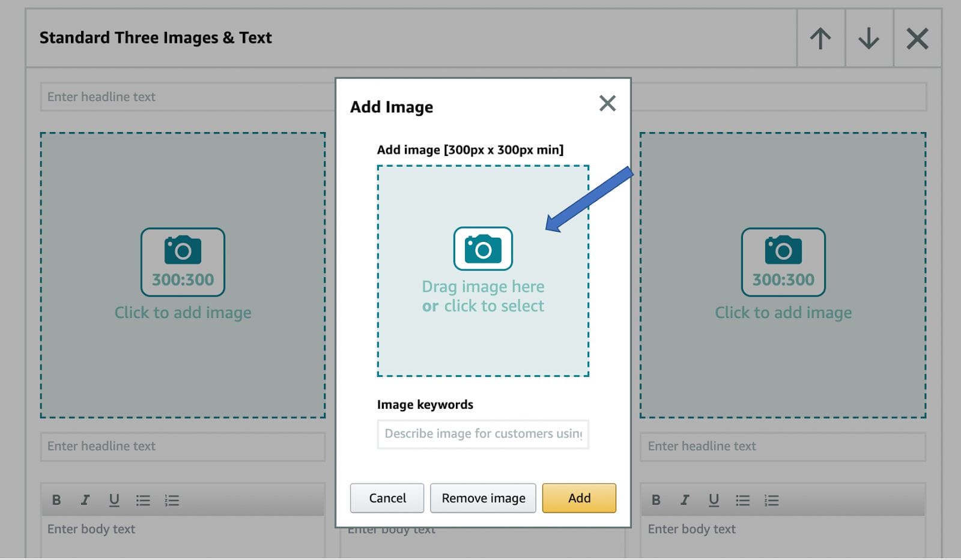The image size is (961, 560).
Task: Focus the Image keywords input field
Action: pos(483,434)
